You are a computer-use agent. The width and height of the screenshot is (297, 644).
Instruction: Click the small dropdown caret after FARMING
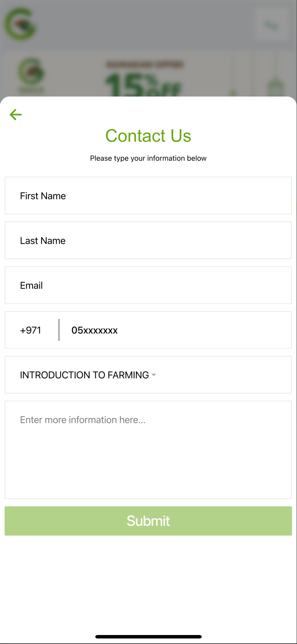click(x=154, y=375)
